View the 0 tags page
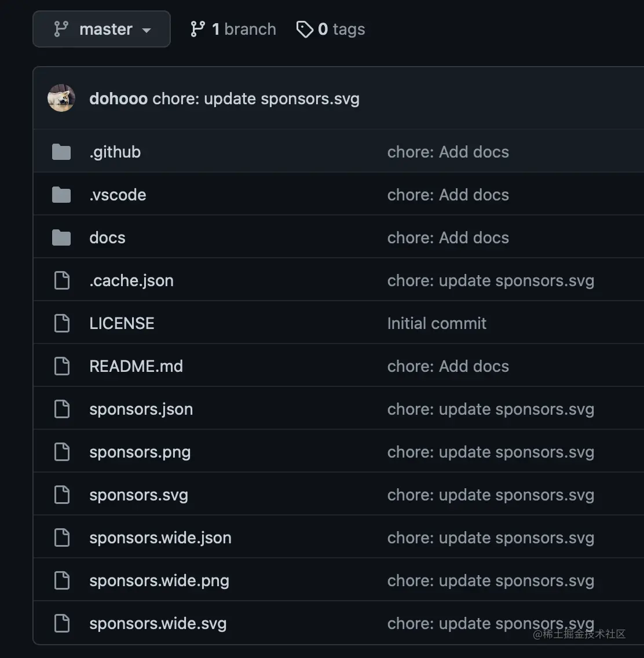 (342, 29)
